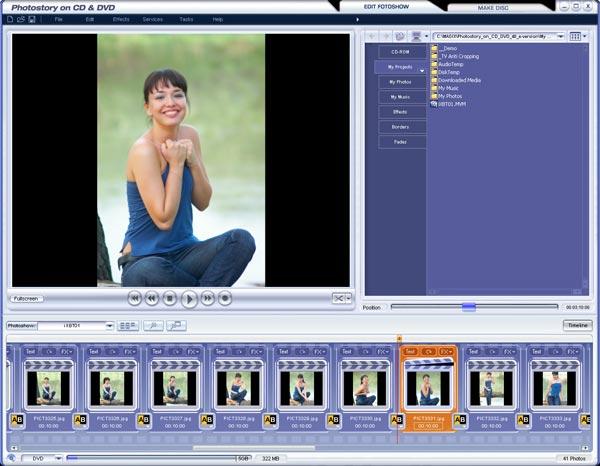Viewport: 600px width, 466px height.
Task: Open the Fades media category button
Action: [401, 142]
